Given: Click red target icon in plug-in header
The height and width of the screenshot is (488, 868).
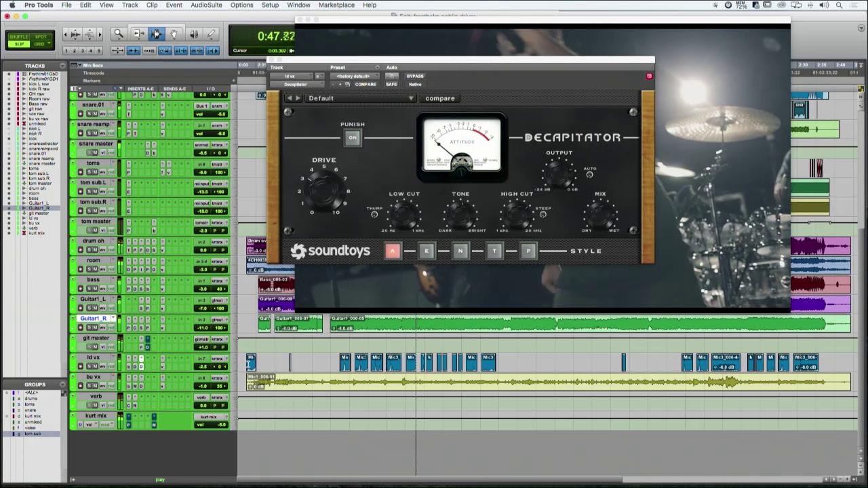Looking at the screenshot, I should click(x=649, y=76).
